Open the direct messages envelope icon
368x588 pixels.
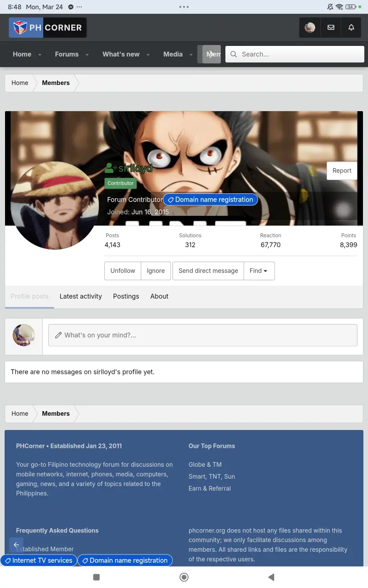point(331,28)
